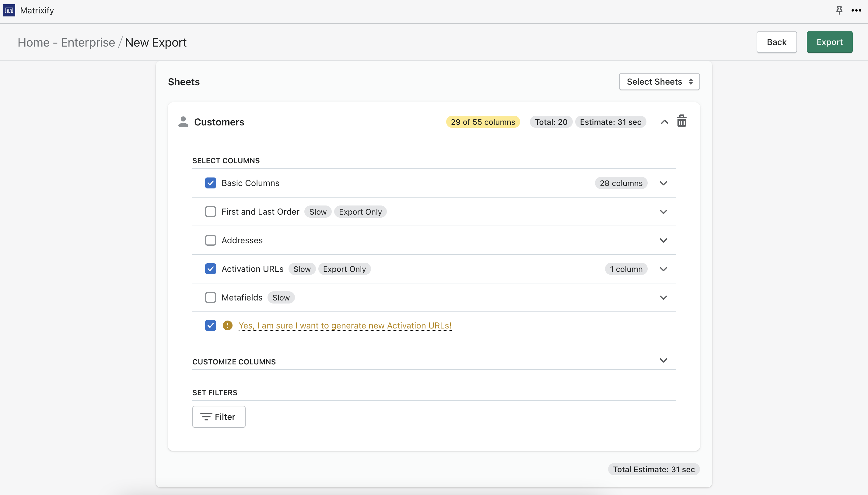
Task: Open the Select Sheets dropdown
Action: [x=659, y=82]
